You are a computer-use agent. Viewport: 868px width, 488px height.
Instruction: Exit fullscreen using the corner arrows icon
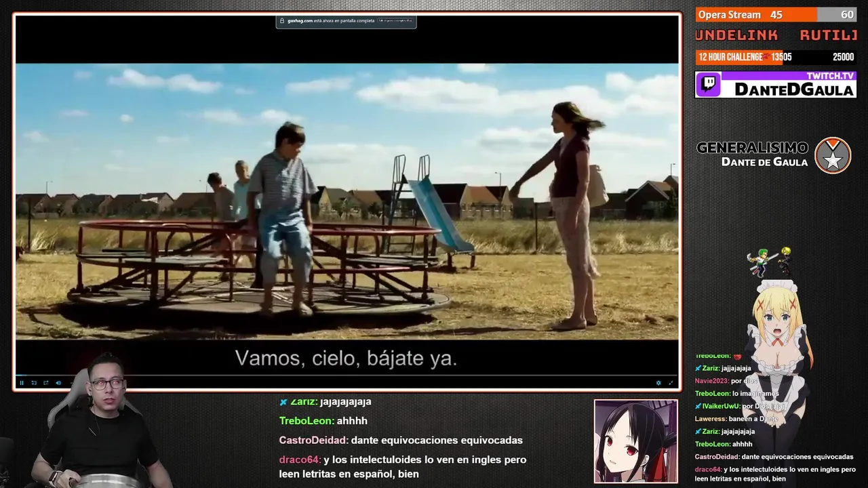click(x=671, y=383)
